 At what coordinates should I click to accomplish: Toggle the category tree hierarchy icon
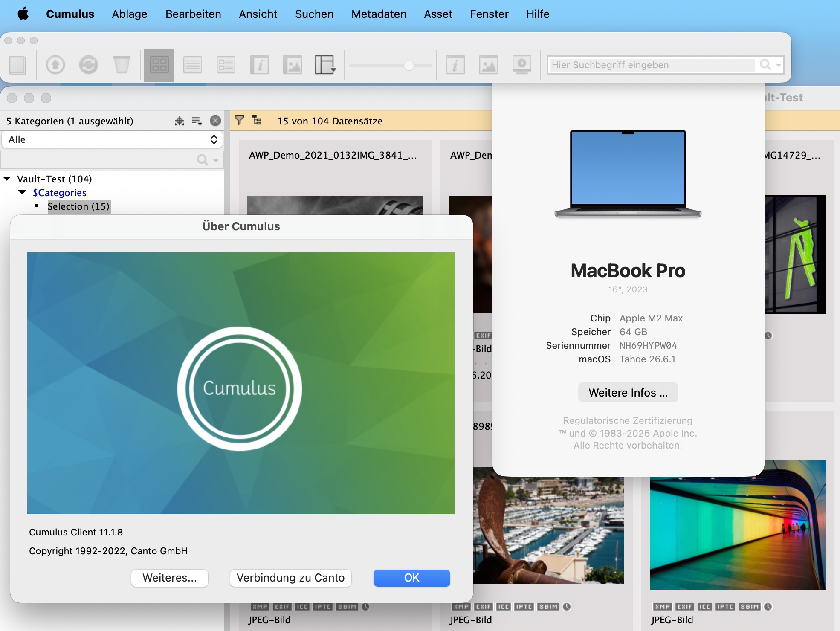(x=257, y=121)
